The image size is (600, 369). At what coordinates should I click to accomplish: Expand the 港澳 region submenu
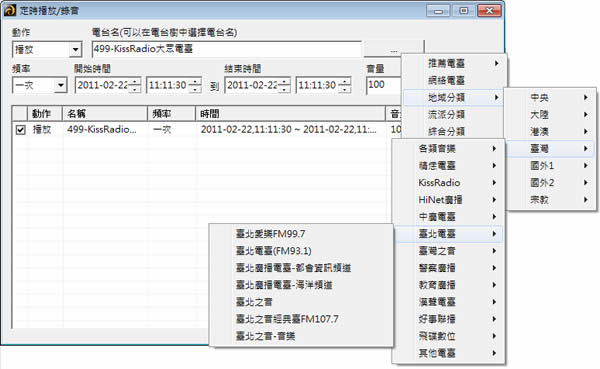pos(551,132)
